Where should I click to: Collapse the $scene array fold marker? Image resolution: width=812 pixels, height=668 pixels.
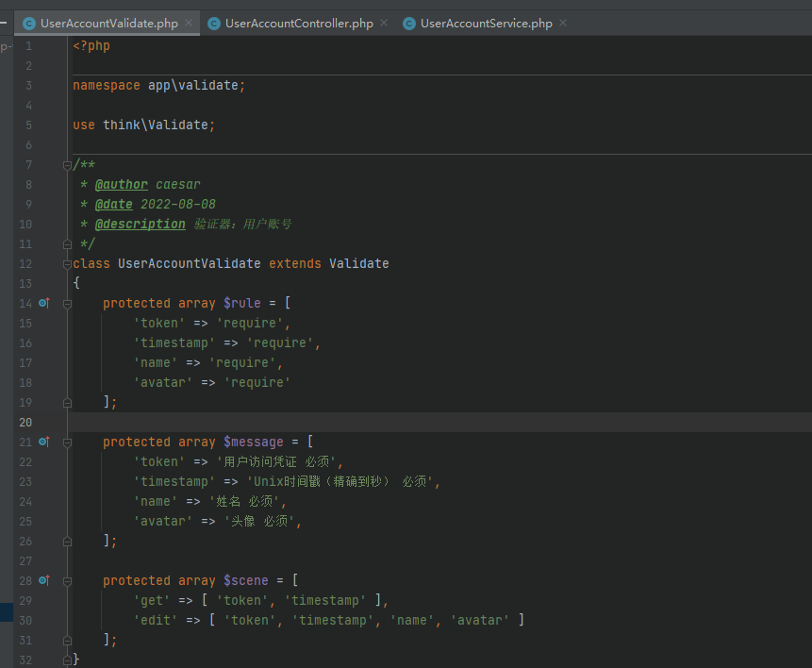point(67,581)
